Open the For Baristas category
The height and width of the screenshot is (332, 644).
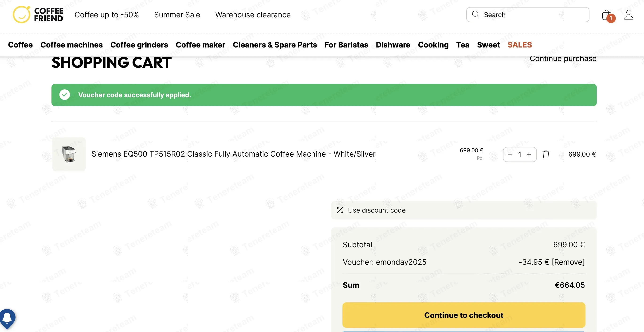[x=346, y=45]
